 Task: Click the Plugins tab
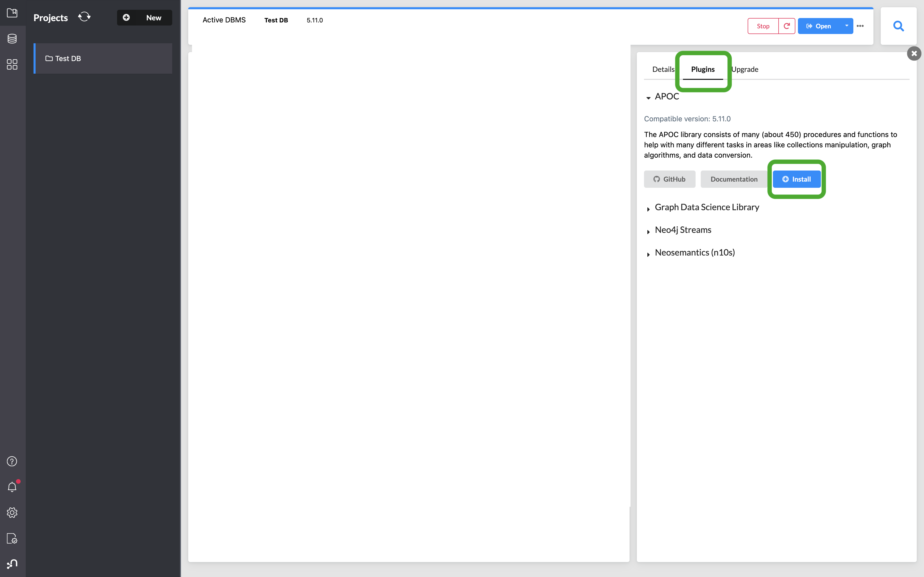click(x=703, y=69)
